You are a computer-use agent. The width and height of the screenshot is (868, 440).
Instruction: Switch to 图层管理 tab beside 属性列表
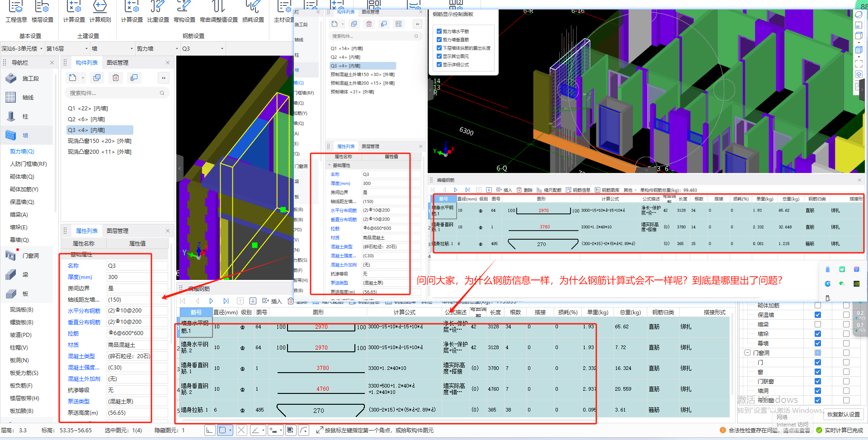[x=118, y=231]
